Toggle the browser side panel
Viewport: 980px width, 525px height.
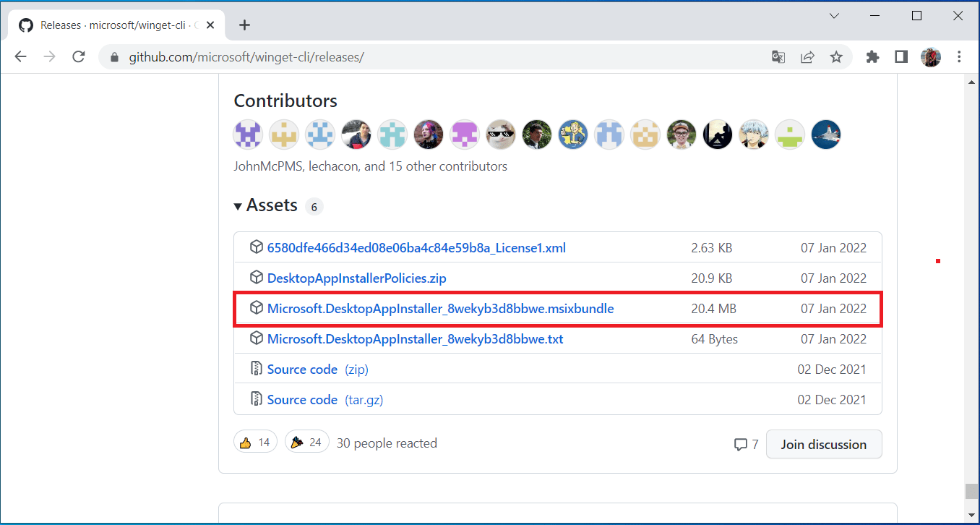[x=901, y=56]
